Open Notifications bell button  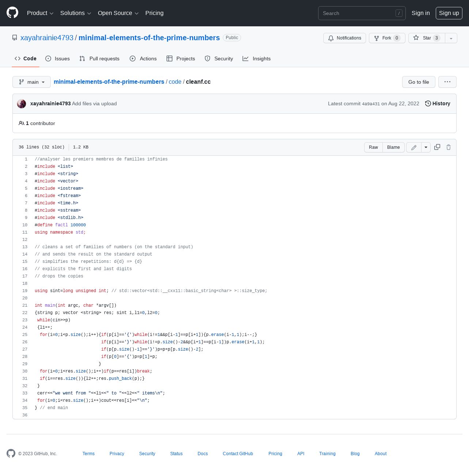tap(344, 38)
